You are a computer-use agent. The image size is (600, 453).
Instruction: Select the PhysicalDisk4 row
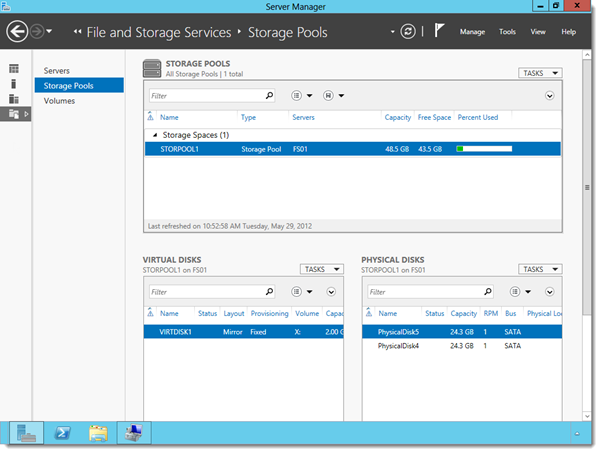462,346
